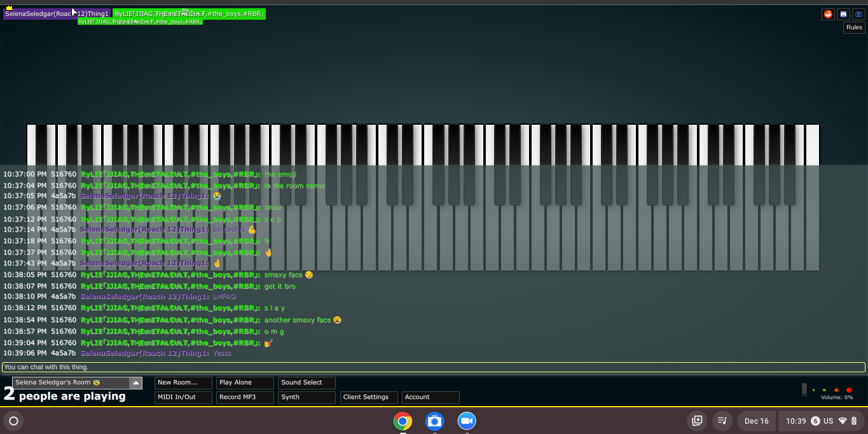The width and height of the screenshot is (868, 434).
Task: Click the Play Alone button
Action: click(x=245, y=383)
